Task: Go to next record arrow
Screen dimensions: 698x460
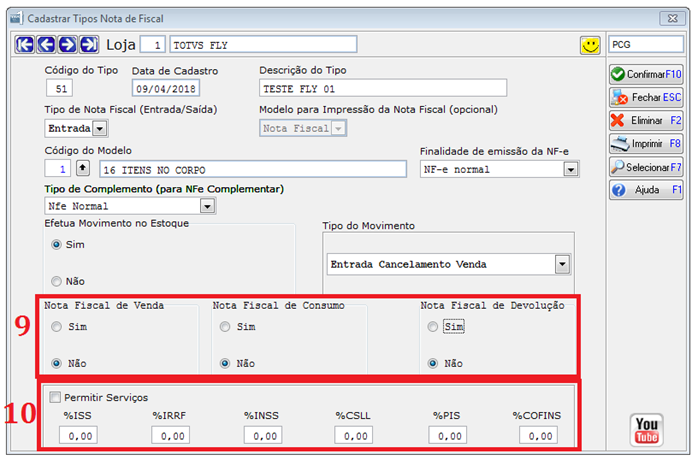Action: [x=67, y=45]
